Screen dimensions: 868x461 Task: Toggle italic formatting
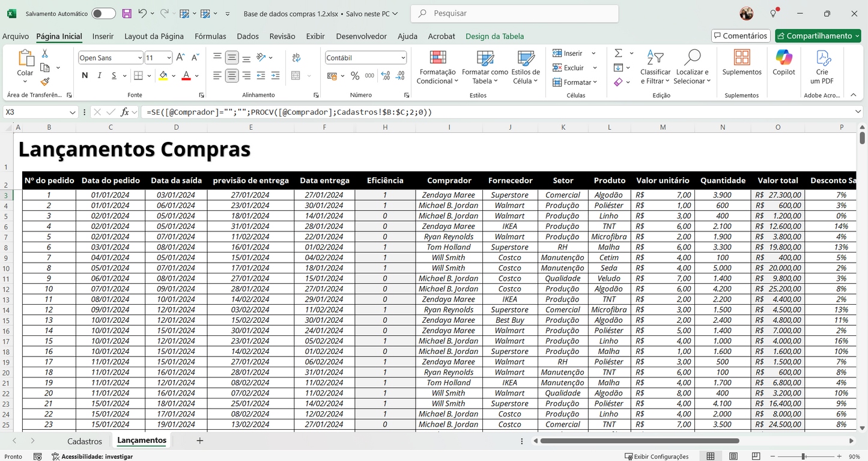(99, 76)
